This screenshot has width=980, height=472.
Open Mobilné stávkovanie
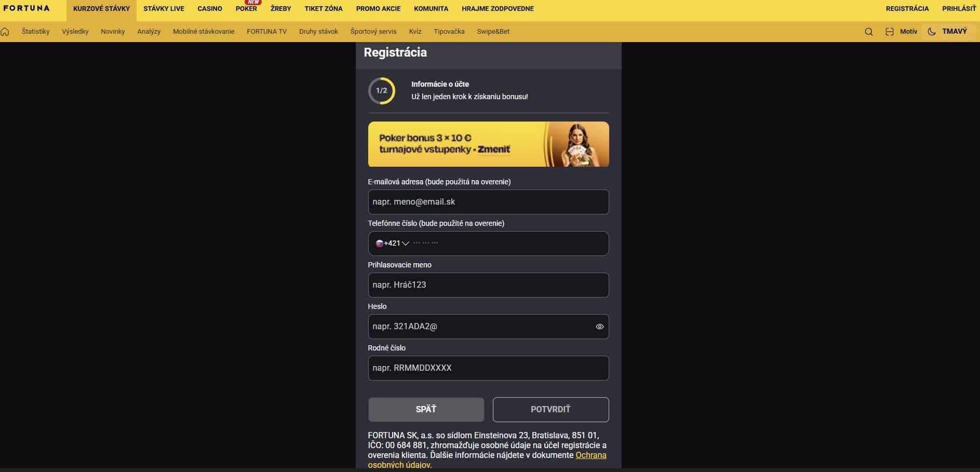[204, 32]
